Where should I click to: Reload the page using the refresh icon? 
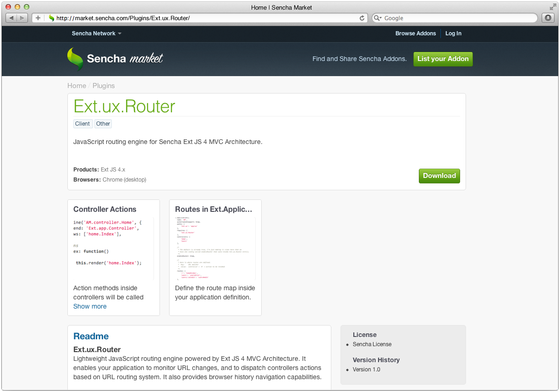coord(362,18)
